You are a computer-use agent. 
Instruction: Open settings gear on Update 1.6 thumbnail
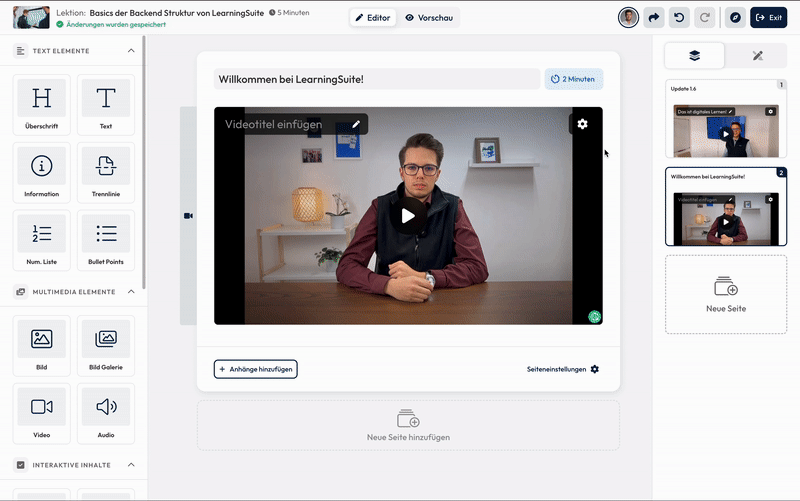point(770,111)
